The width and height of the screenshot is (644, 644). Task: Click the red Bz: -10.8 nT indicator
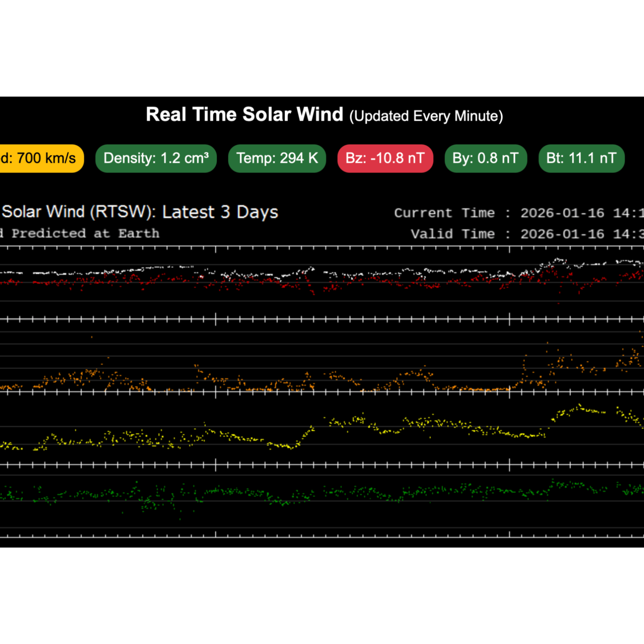coord(385,158)
